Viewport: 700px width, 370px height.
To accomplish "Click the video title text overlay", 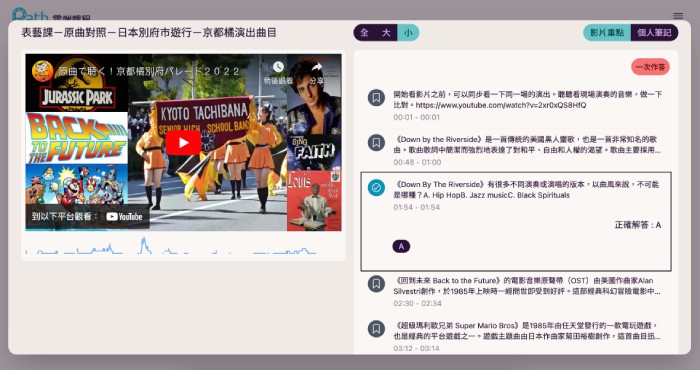I will (149, 71).
